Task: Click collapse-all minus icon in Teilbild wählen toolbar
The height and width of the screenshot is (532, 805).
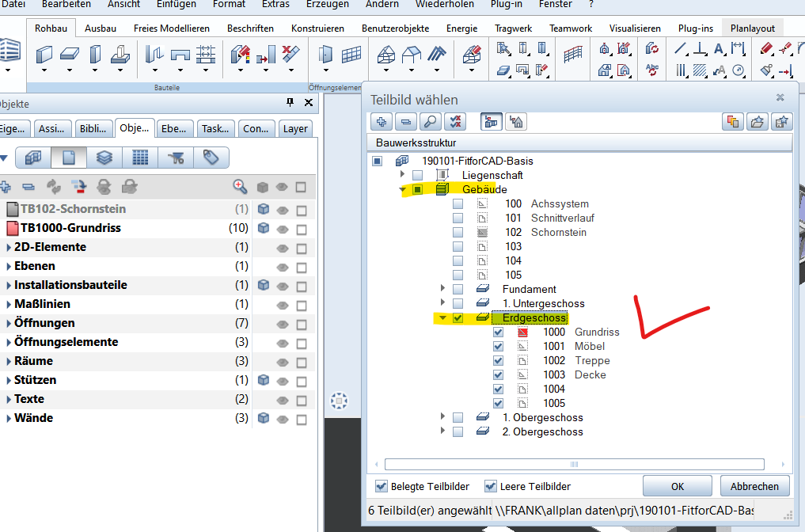Action: coord(405,121)
